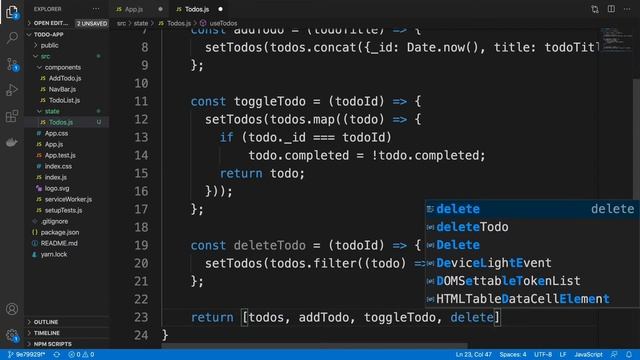Viewport: 640px width, 360px height.
Task: Open serviceWorker.js file
Action: pyautogui.click(x=68, y=200)
